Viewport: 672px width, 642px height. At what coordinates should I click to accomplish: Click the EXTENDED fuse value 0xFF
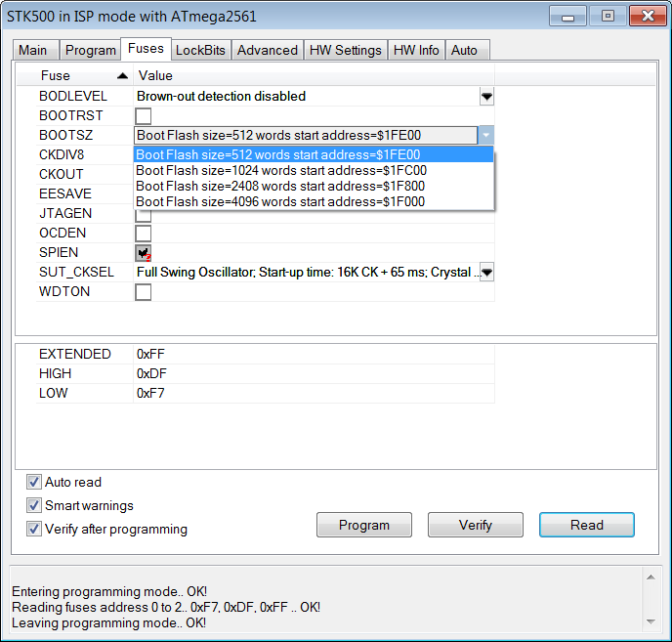tap(150, 355)
